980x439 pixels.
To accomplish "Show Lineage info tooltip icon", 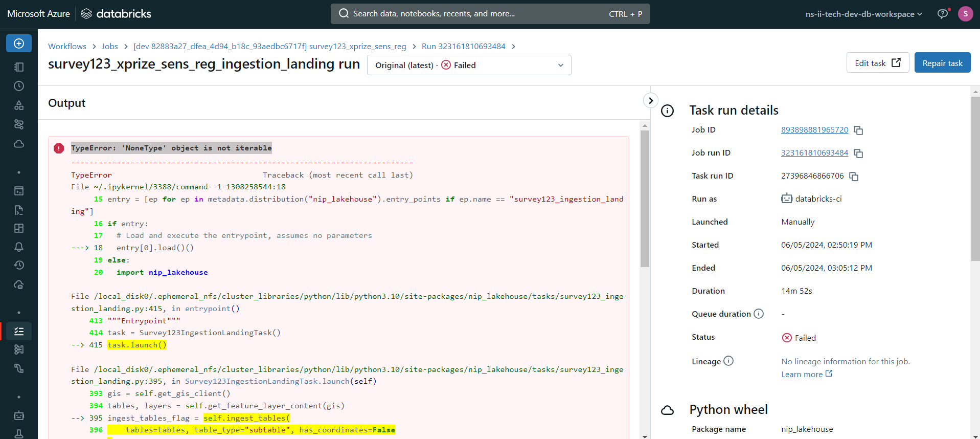I will [x=728, y=361].
